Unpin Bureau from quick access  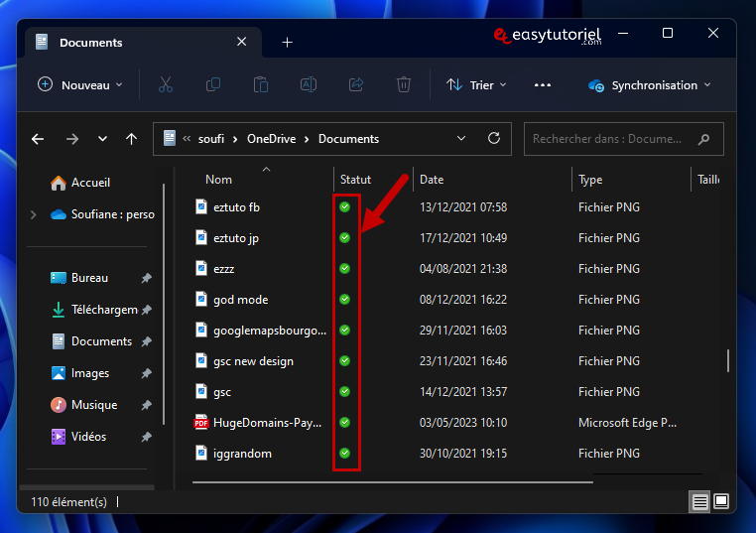pos(147,278)
